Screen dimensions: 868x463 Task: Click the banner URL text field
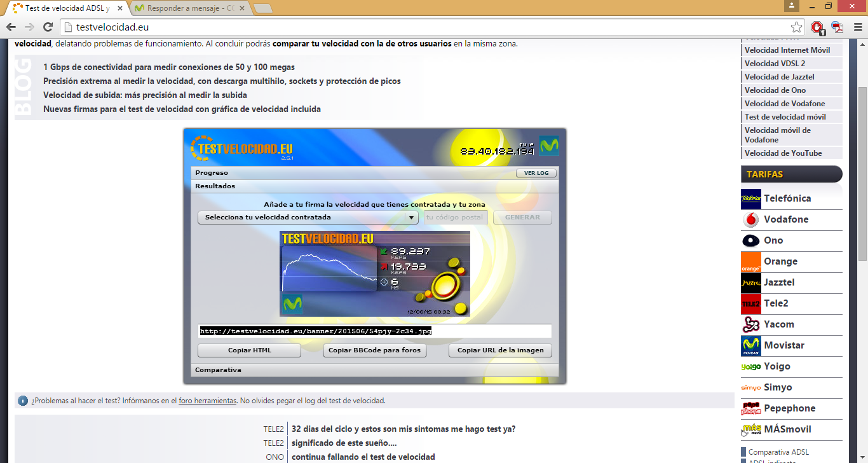click(375, 331)
